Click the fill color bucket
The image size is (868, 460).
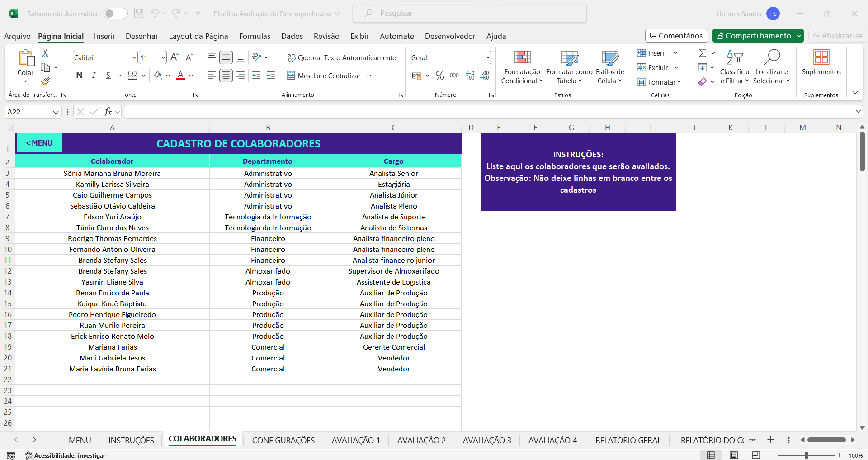coord(157,75)
